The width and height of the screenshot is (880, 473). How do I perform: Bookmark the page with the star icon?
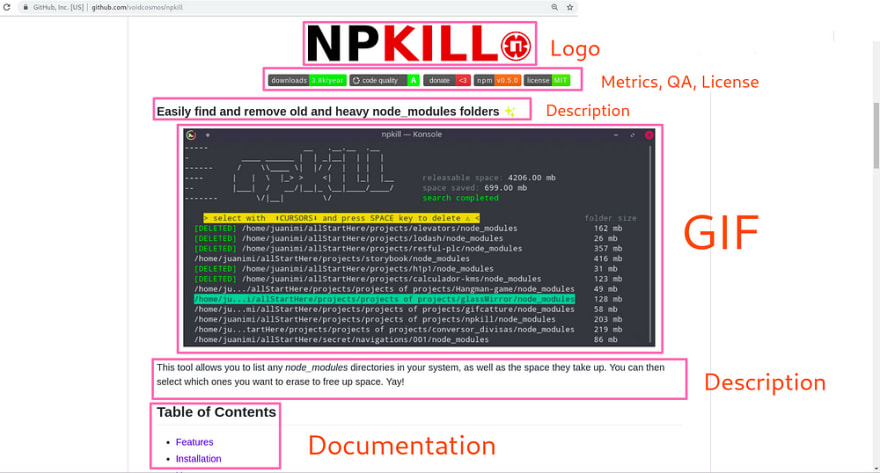click(x=570, y=7)
